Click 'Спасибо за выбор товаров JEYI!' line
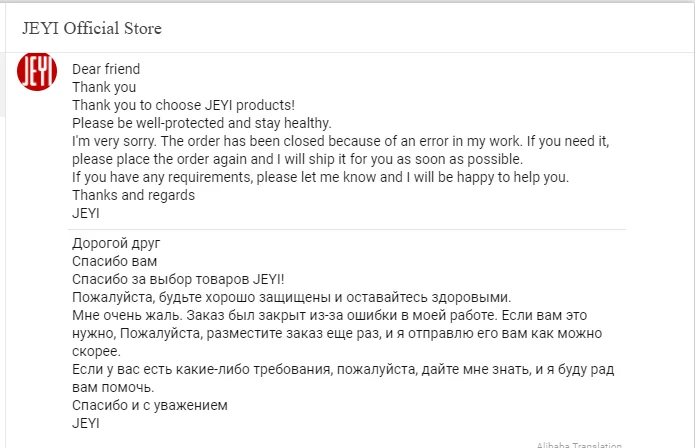 tap(178, 279)
